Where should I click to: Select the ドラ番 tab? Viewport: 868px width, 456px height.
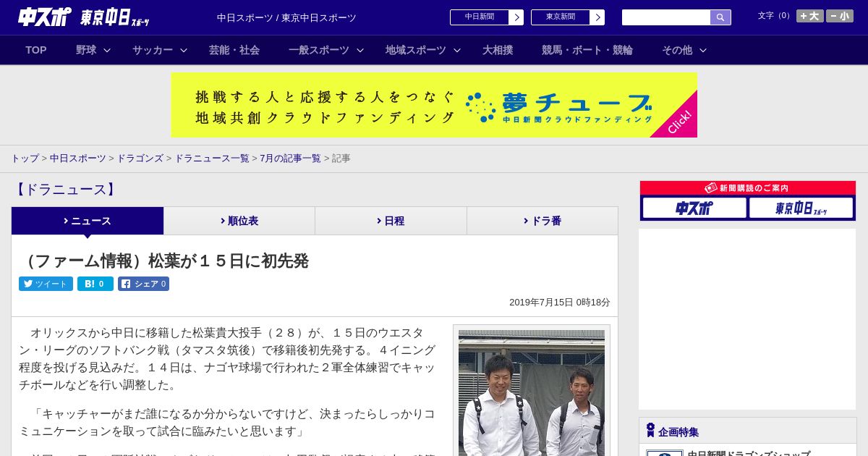point(542,221)
